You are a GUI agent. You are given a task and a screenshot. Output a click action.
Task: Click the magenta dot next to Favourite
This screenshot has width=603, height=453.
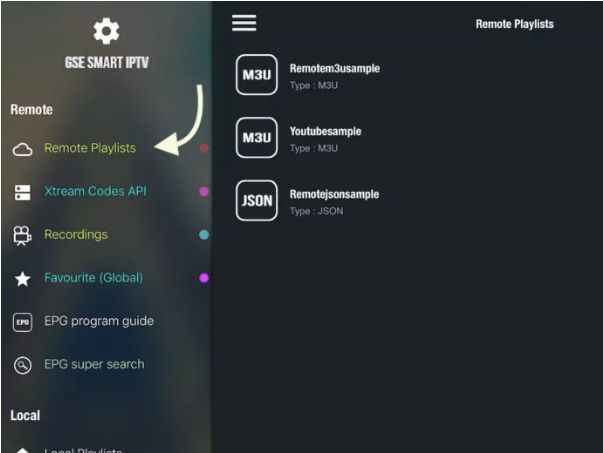204,278
